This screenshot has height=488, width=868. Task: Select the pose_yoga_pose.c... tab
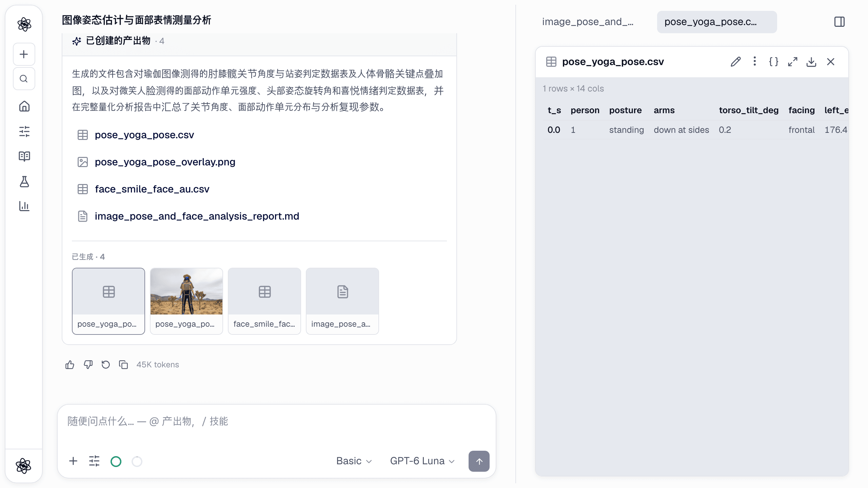click(717, 22)
